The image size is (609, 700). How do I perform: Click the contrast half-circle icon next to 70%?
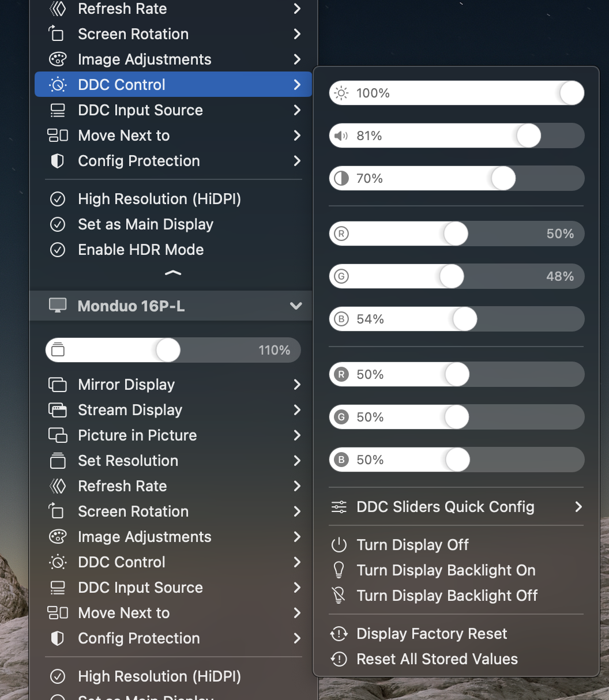coord(340,178)
